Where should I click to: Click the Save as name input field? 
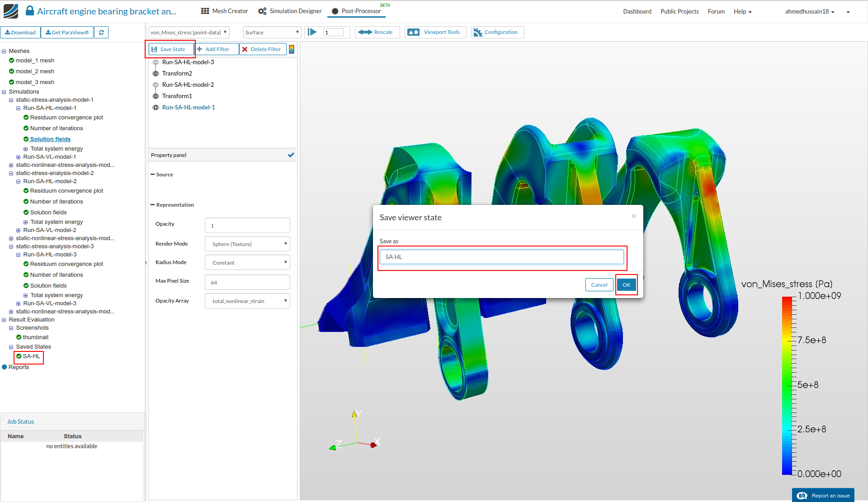tap(501, 257)
